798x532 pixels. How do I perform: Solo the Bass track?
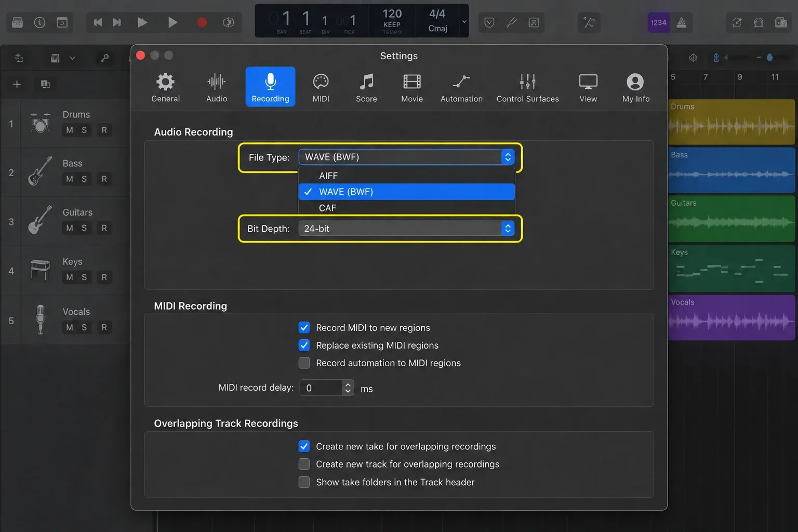[x=84, y=179]
